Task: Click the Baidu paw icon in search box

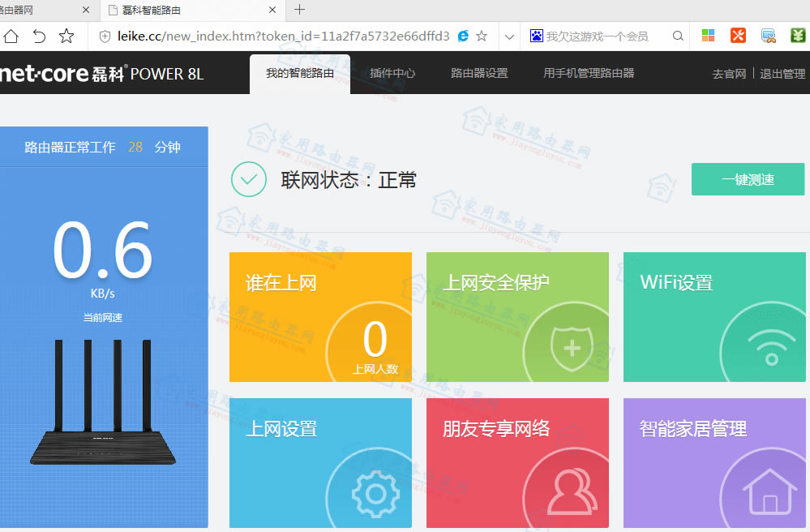Action: pyautogui.click(x=536, y=36)
